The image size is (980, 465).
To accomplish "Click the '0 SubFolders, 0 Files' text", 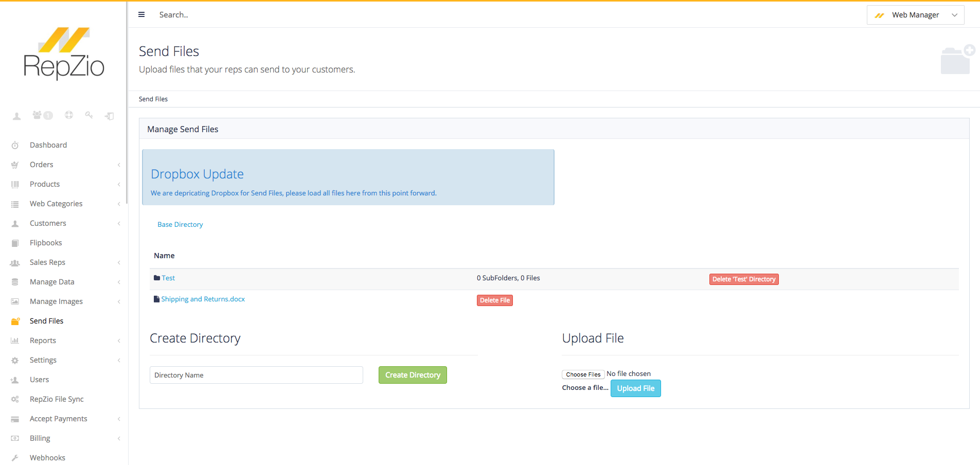I will point(508,278).
